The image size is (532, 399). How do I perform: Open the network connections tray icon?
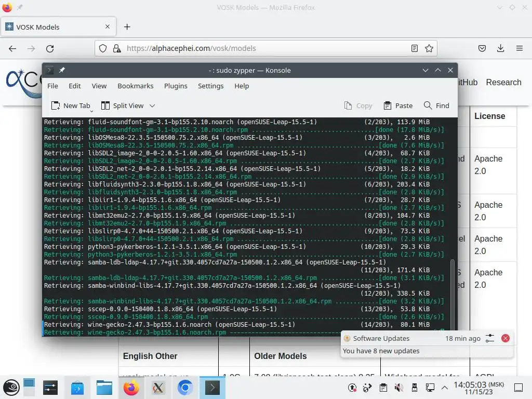[430, 388]
